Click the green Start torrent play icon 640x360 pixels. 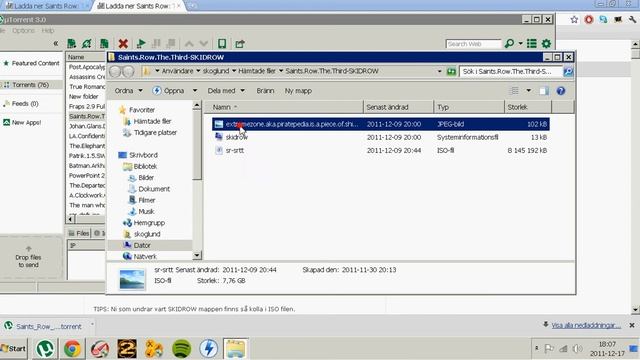pyautogui.click(x=141, y=43)
